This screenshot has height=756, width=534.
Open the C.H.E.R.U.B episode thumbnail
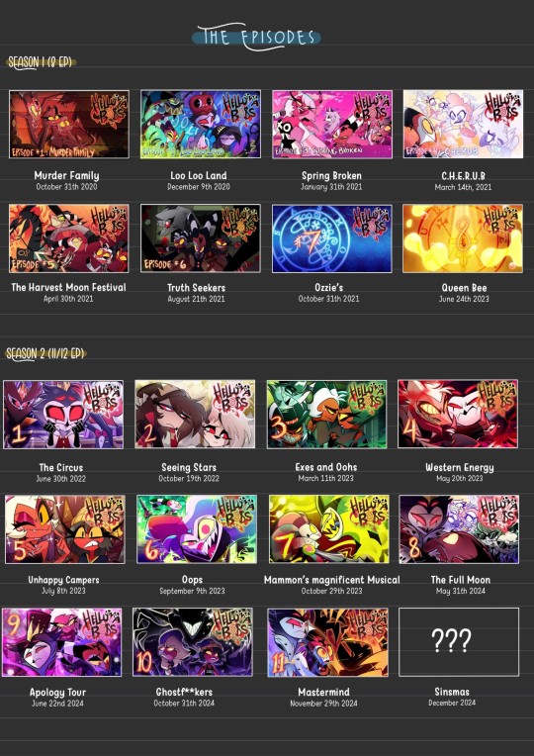463,124
